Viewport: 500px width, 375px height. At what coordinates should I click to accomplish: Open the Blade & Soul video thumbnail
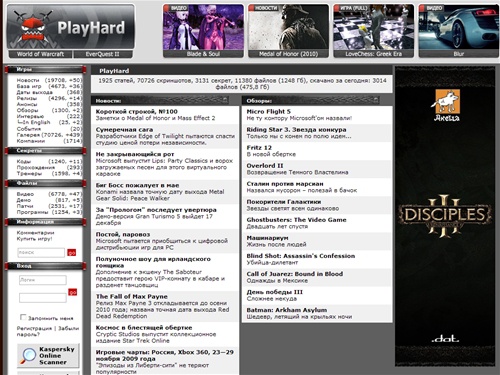click(x=203, y=31)
